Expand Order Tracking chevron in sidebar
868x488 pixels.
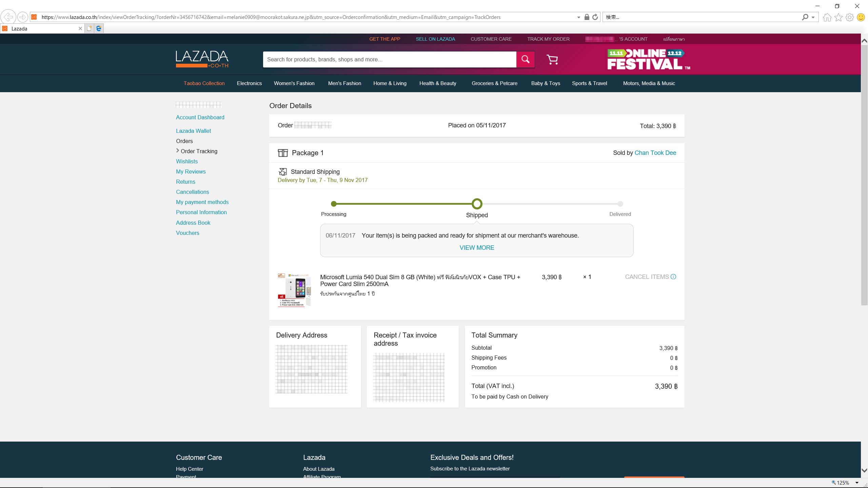(x=178, y=151)
